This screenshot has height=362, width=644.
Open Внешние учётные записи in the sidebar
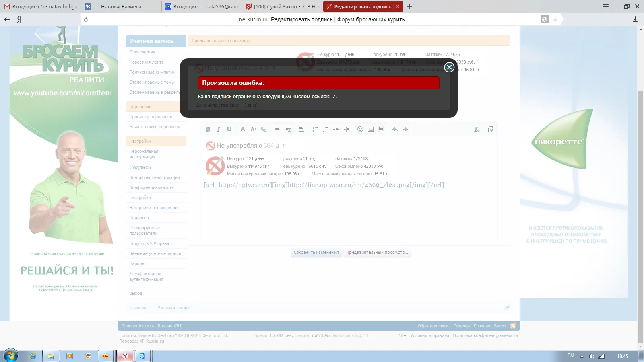155,253
